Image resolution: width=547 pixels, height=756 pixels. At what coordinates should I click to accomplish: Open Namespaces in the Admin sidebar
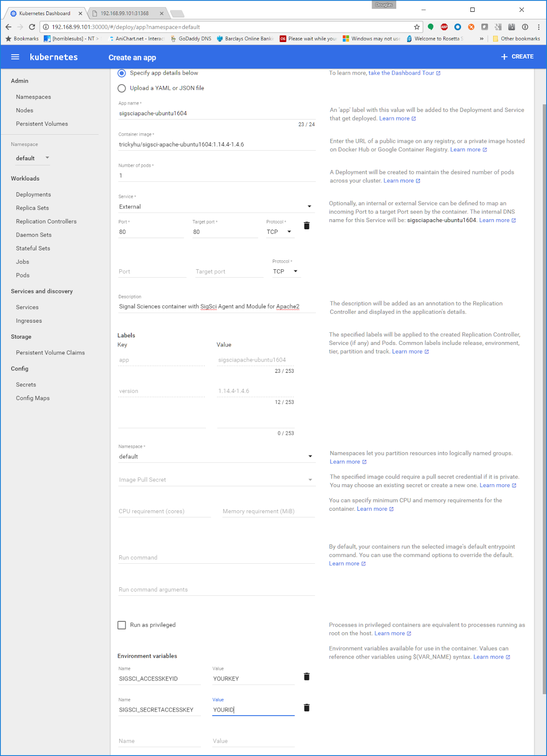pos(34,97)
